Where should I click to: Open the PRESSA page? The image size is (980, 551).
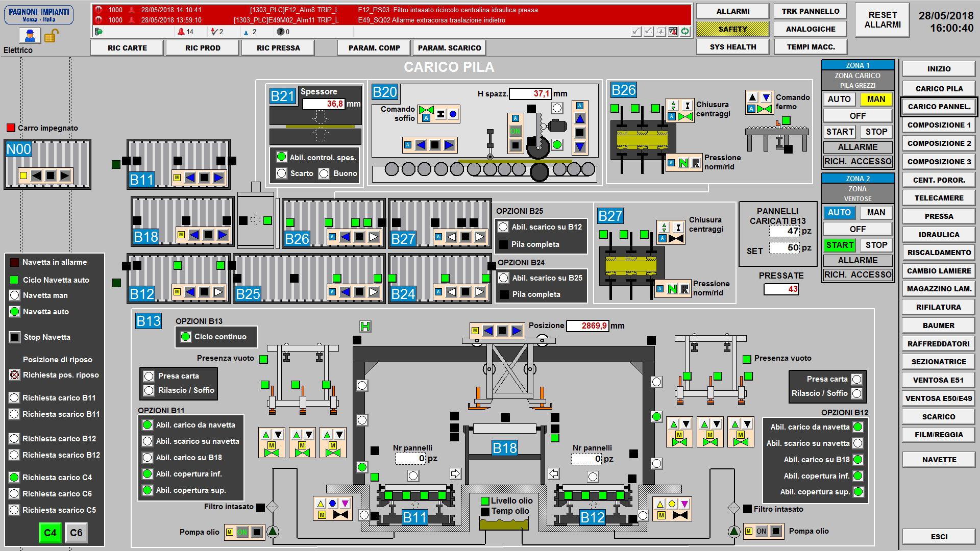tap(939, 216)
